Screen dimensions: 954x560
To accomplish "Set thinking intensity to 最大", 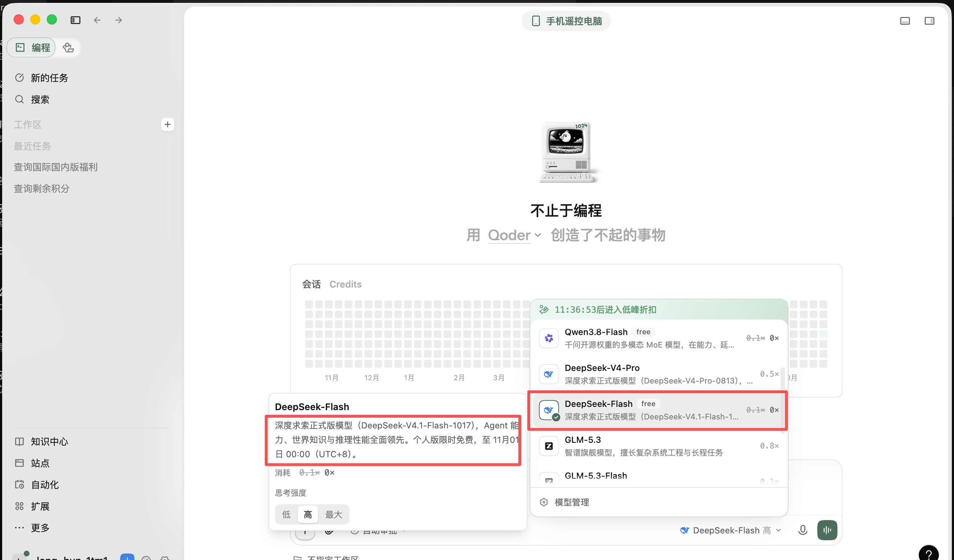I will click(333, 515).
